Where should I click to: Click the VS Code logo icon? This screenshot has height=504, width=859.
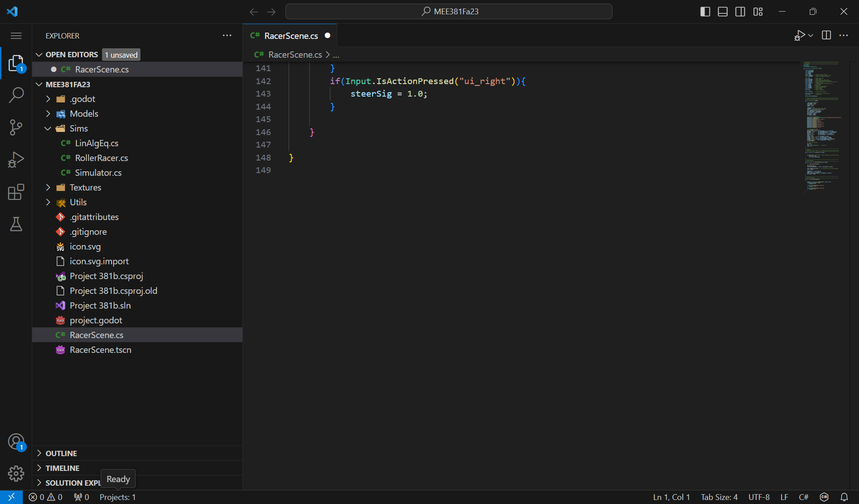click(12, 11)
